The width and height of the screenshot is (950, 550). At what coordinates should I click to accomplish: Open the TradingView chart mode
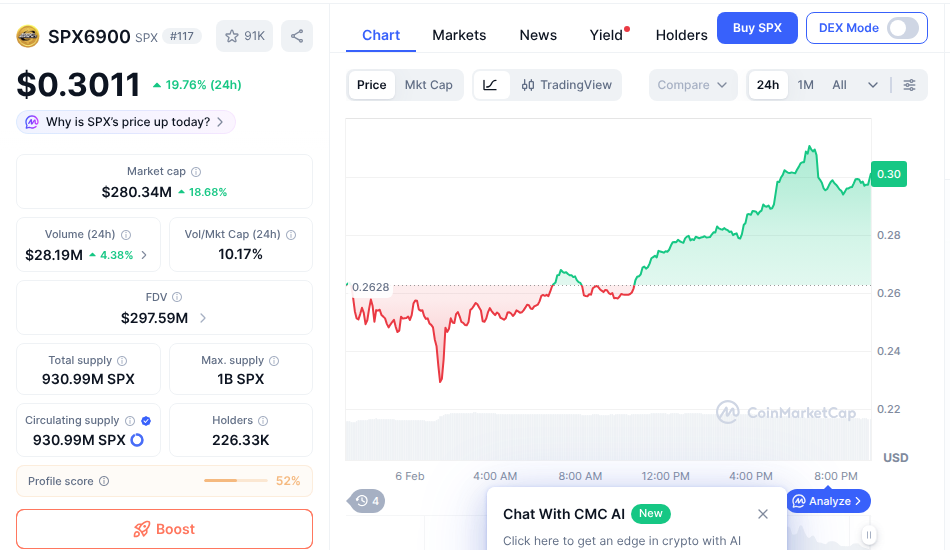pos(567,85)
